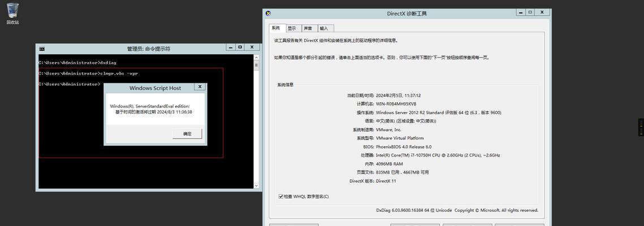The width and height of the screenshot is (644, 226).
Task: Click the DirectX 11 version value
Action: [386, 181]
